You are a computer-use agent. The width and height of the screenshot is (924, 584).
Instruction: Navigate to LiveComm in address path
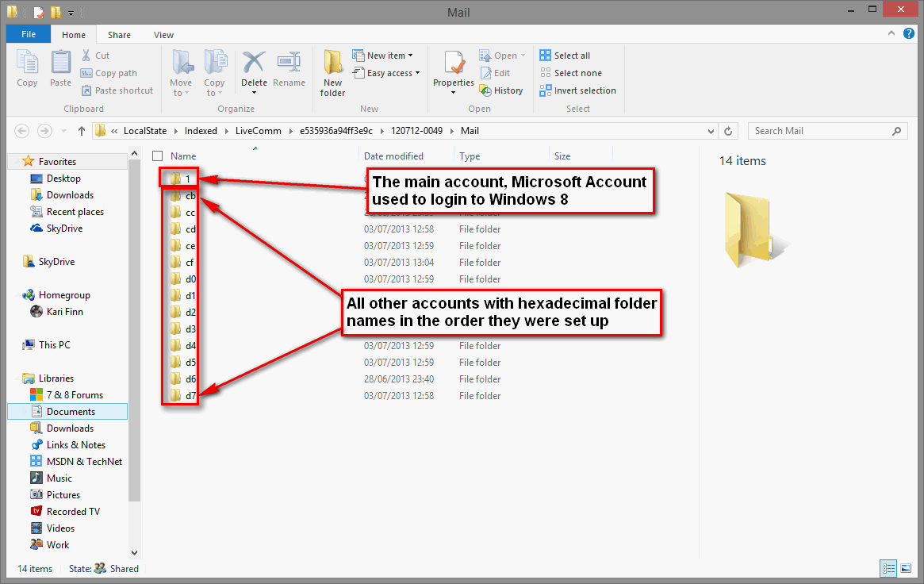click(x=258, y=131)
